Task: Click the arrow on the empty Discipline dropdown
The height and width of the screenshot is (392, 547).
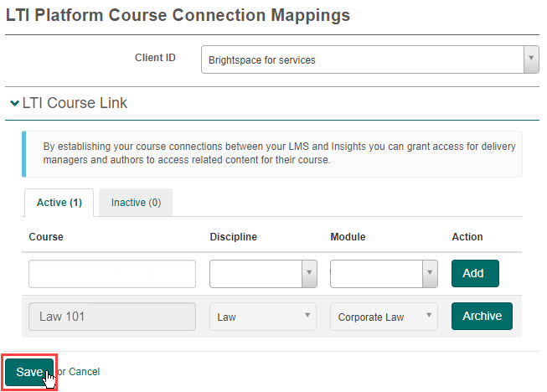Action: pos(308,274)
